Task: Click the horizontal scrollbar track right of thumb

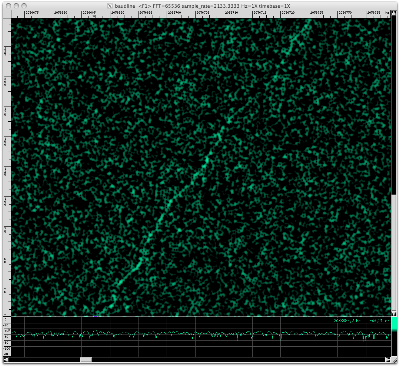Action: click(238, 360)
